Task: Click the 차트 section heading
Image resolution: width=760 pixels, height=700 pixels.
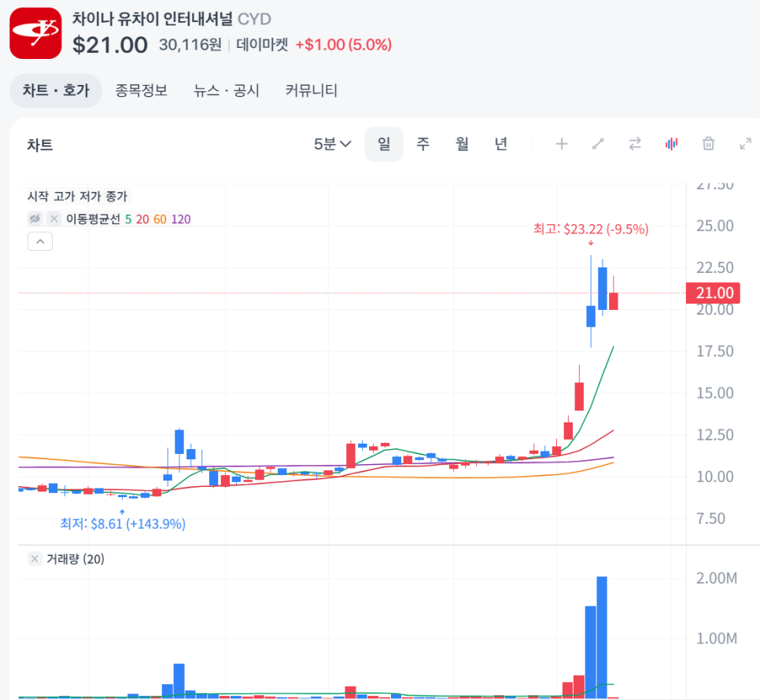Action: [40, 145]
